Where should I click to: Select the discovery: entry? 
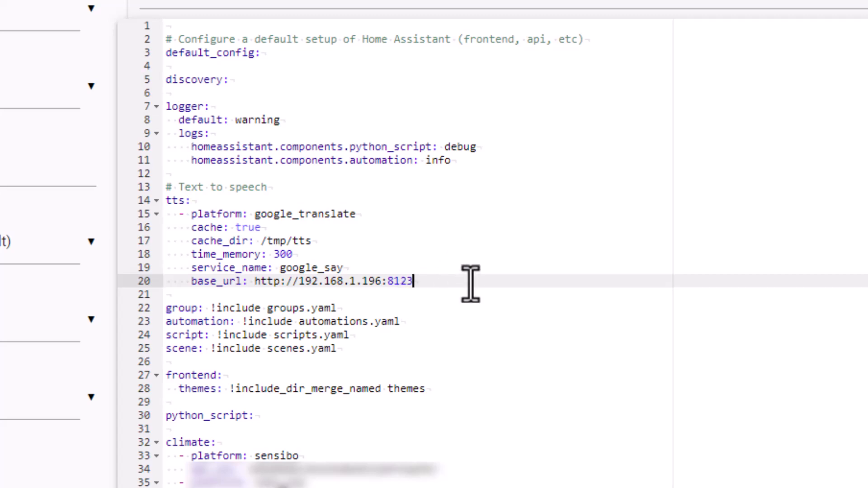(x=197, y=79)
